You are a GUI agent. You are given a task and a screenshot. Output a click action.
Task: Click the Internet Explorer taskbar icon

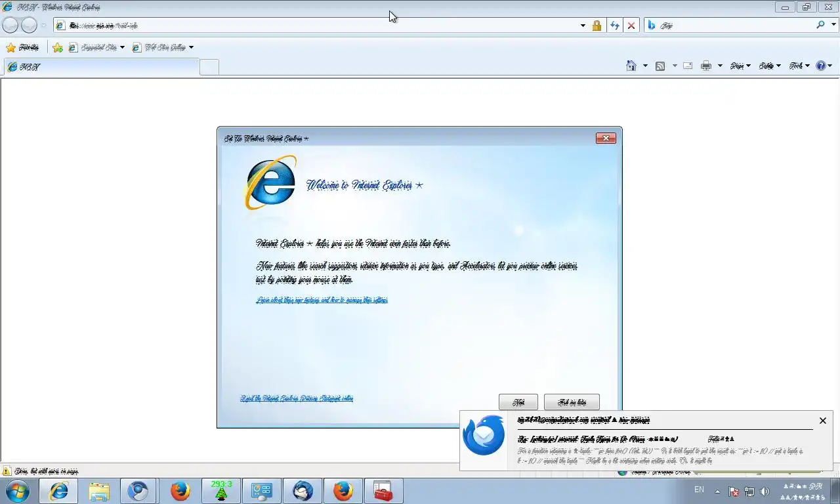[x=59, y=491]
